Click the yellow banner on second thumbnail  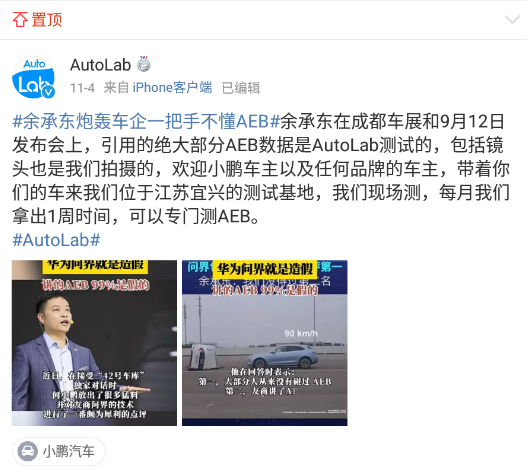[265, 269]
